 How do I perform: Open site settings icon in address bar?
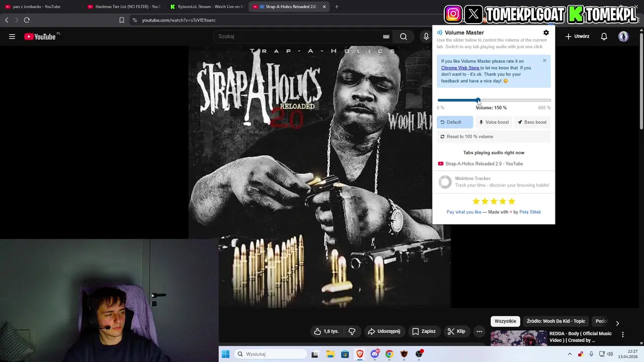click(134, 20)
